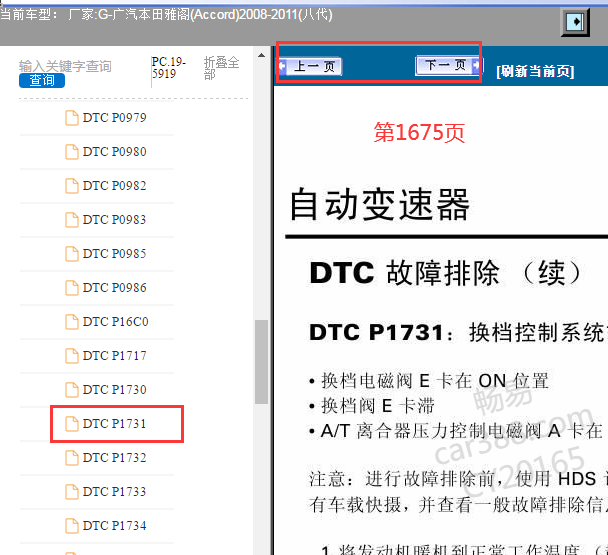Open the DTC P1733 entry
608x555 pixels.
tap(114, 491)
